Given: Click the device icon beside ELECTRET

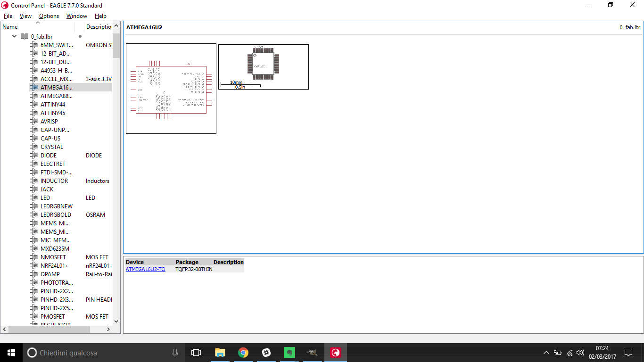Looking at the screenshot, I should coord(34,164).
